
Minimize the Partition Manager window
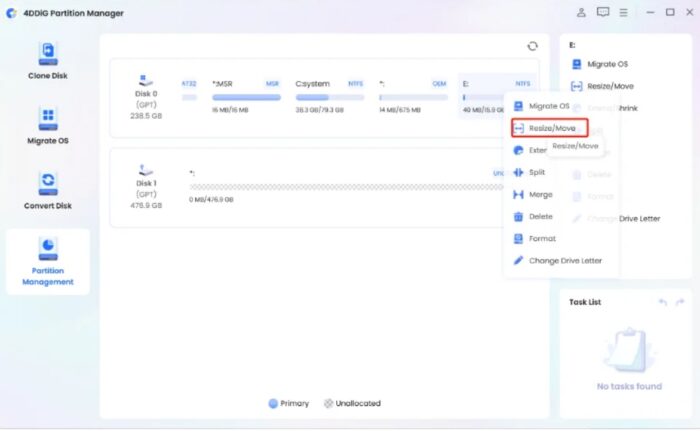pyautogui.click(x=650, y=13)
